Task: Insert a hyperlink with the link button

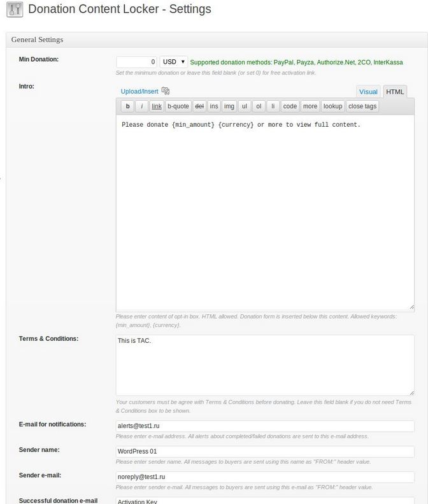Action: (157, 106)
